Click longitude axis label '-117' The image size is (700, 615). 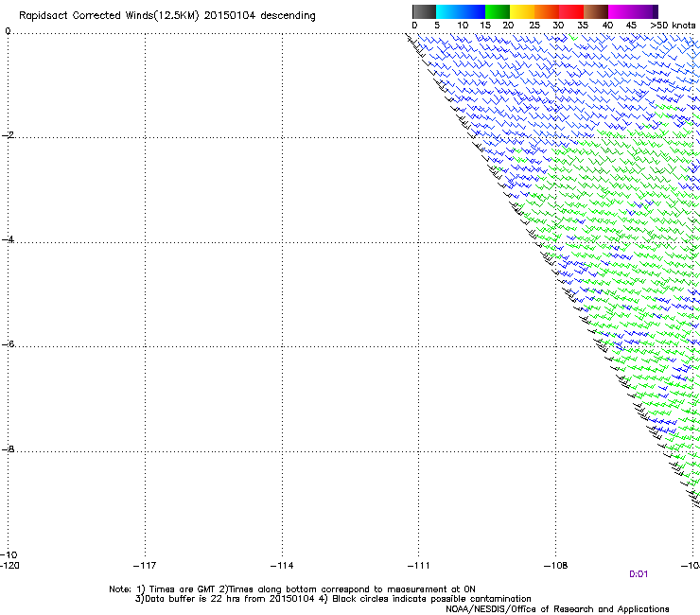145,566
